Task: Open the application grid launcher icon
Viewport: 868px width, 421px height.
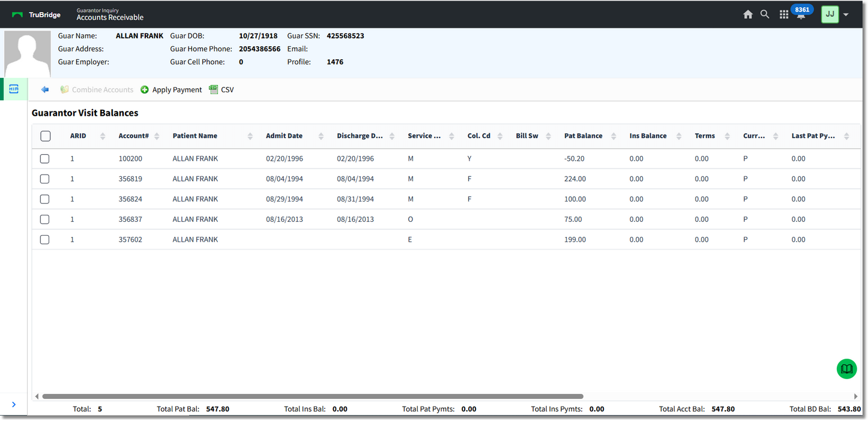Action: [x=784, y=14]
